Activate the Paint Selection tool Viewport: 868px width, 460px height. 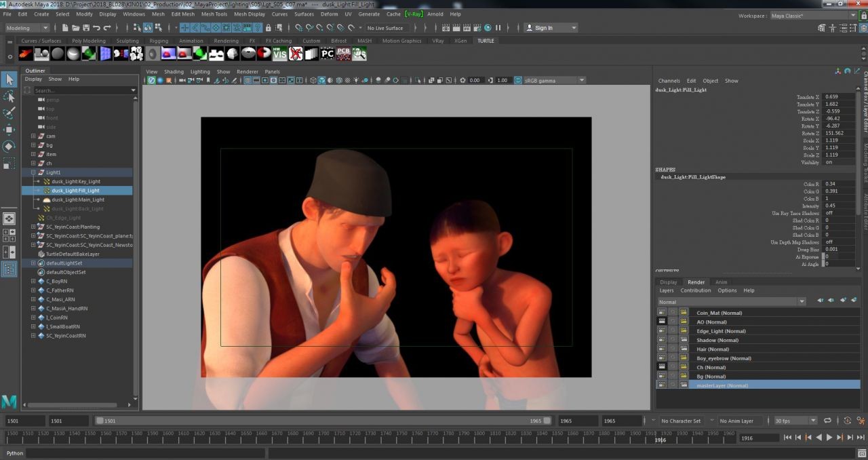click(9, 113)
